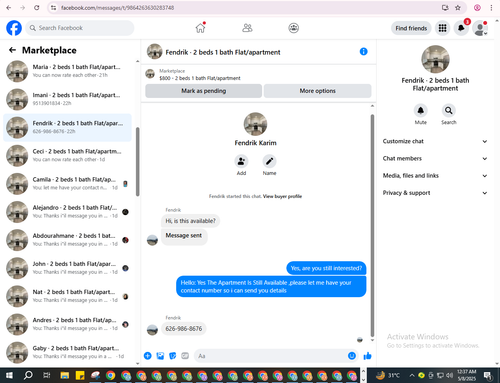This screenshot has width=500, height=383.
Task: Open File Explorer from the taskbar
Action: (64, 376)
